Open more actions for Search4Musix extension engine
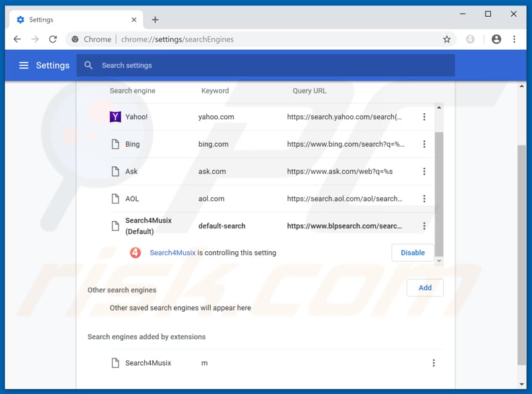532x394 pixels. coord(434,363)
